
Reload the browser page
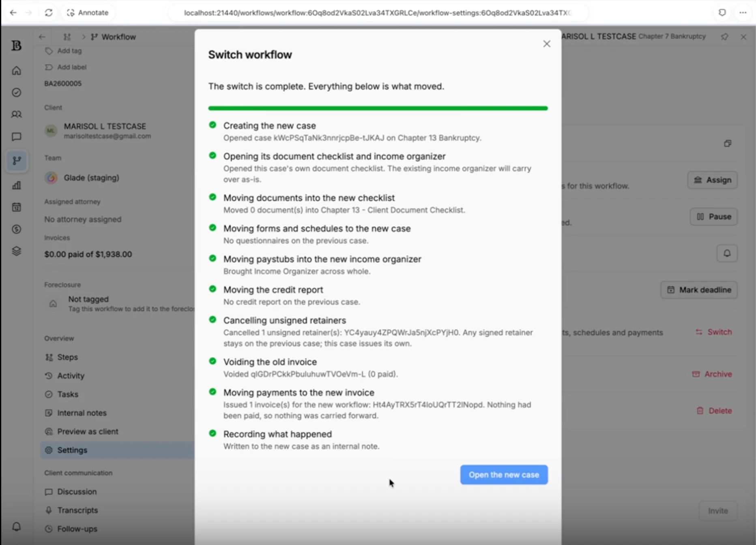49,13
